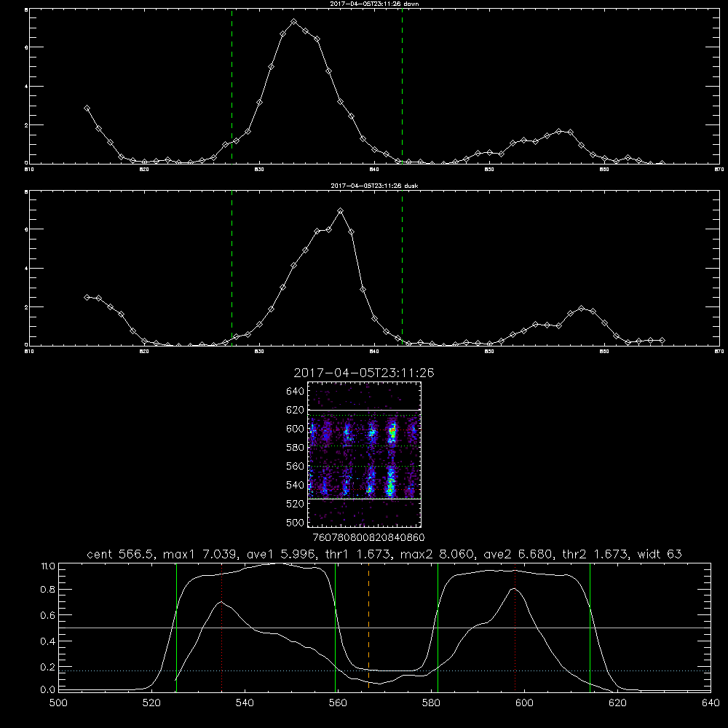Click the 500 label on bottom plot x-axis
The height and width of the screenshot is (728, 728).
(x=58, y=703)
